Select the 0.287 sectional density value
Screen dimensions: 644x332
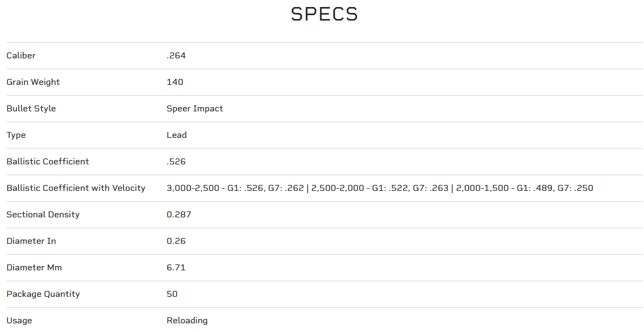(179, 215)
